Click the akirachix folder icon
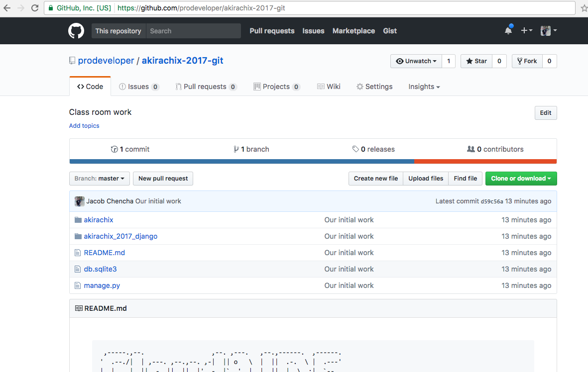 [78, 220]
